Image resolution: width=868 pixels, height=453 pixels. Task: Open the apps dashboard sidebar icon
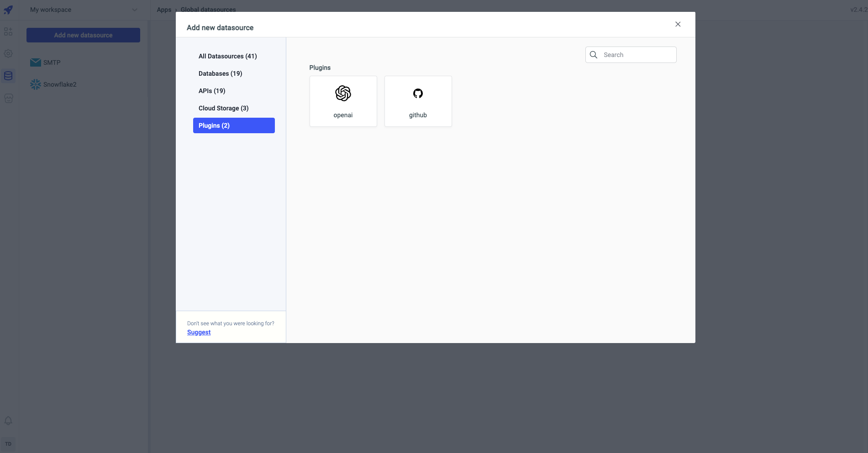[x=8, y=31]
